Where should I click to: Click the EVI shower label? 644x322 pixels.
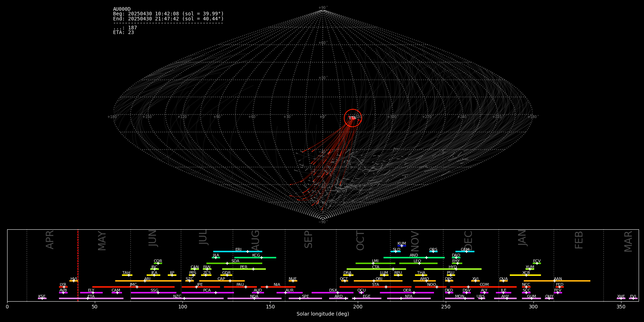click(633, 297)
